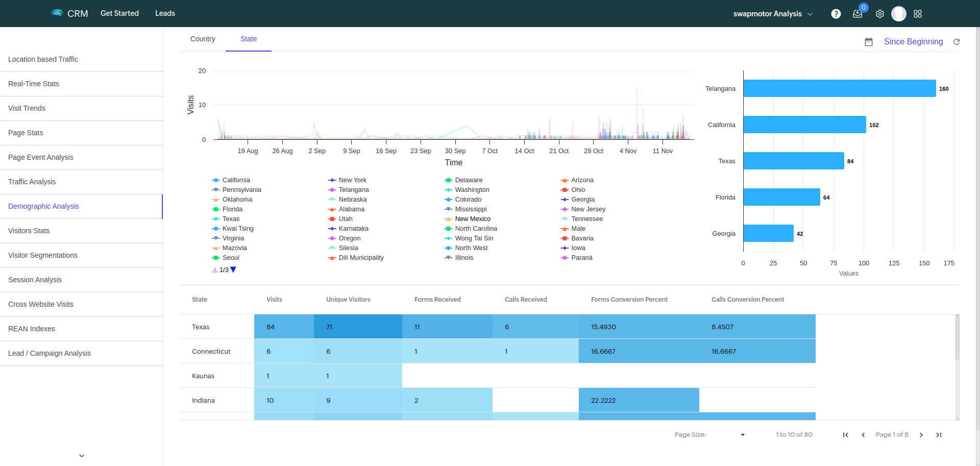Toggle the Georgia legend series

tap(578, 200)
